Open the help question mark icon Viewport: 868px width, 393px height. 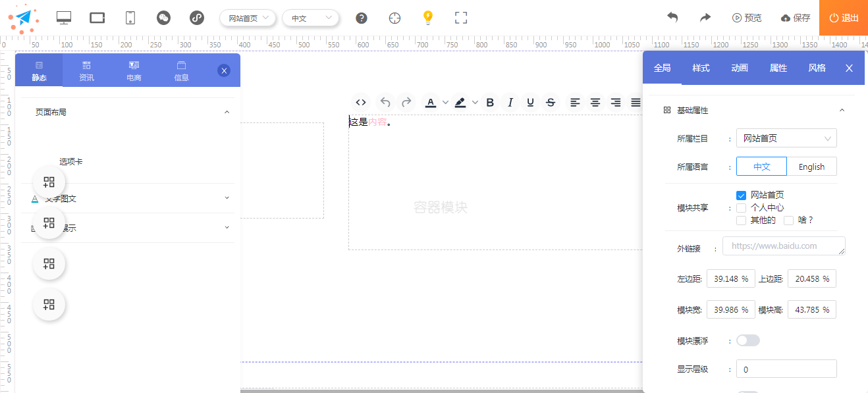(361, 18)
